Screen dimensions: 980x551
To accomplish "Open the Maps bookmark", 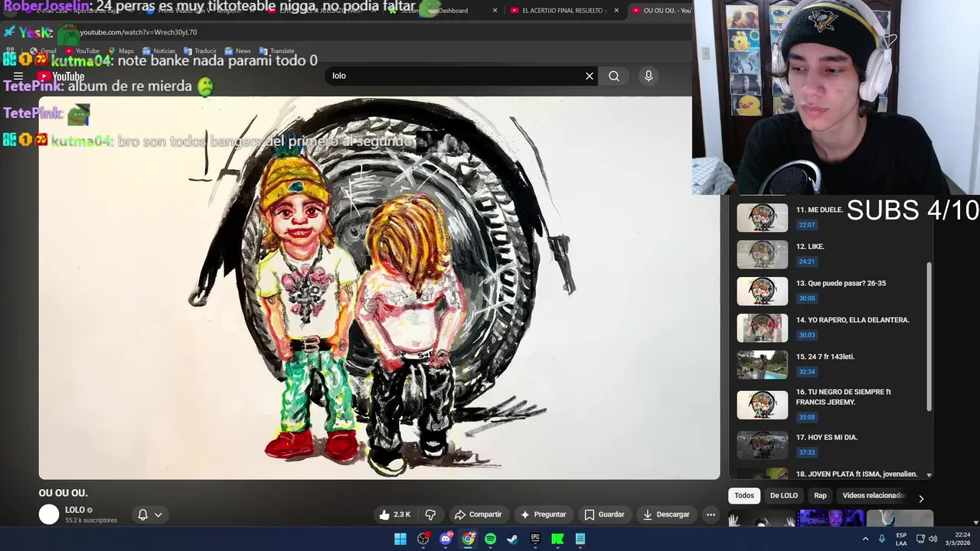I will 121,51.
